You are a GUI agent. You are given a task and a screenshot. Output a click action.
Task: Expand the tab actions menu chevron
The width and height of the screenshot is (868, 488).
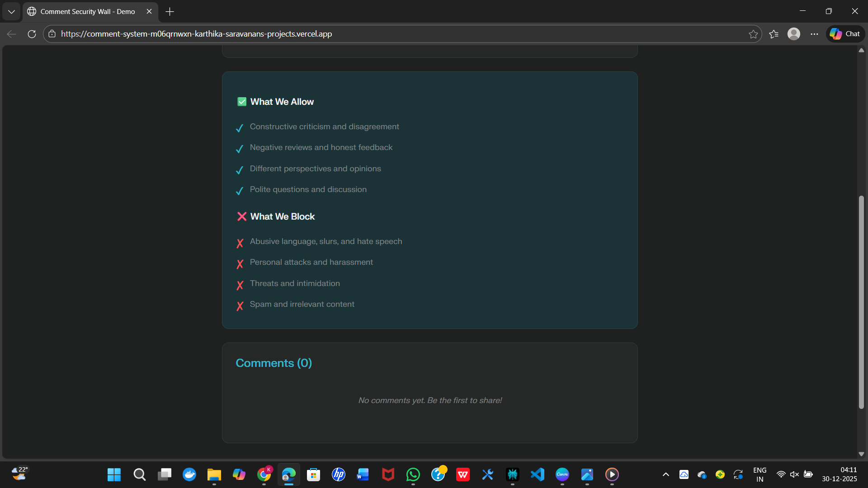click(11, 12)
